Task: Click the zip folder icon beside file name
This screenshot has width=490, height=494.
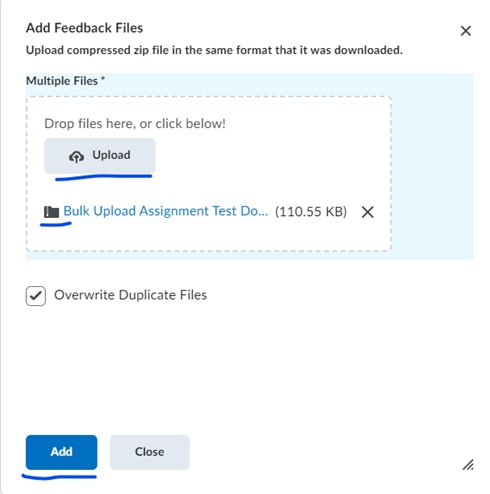Action: pos(51,212)
